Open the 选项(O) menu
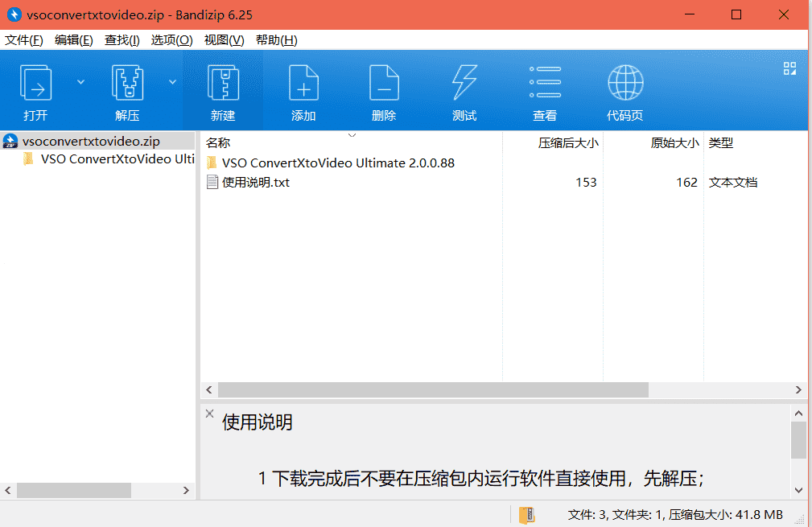Screen dimensions: 812x527 [172, 40]
